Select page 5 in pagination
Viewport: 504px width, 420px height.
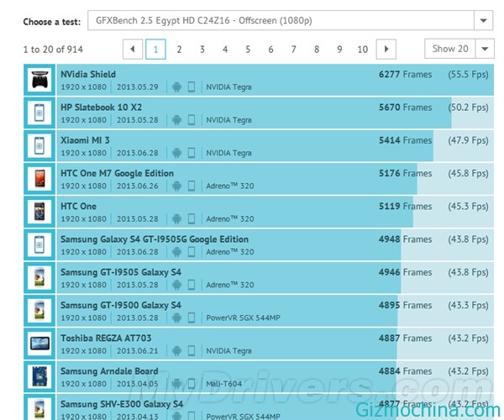tap(248, 50)
